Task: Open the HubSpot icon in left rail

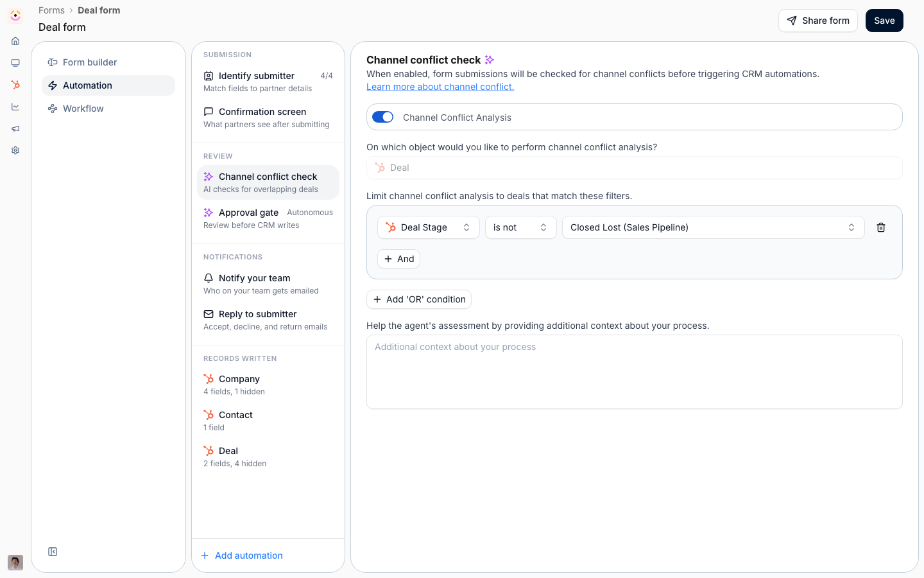Action: 15,85
